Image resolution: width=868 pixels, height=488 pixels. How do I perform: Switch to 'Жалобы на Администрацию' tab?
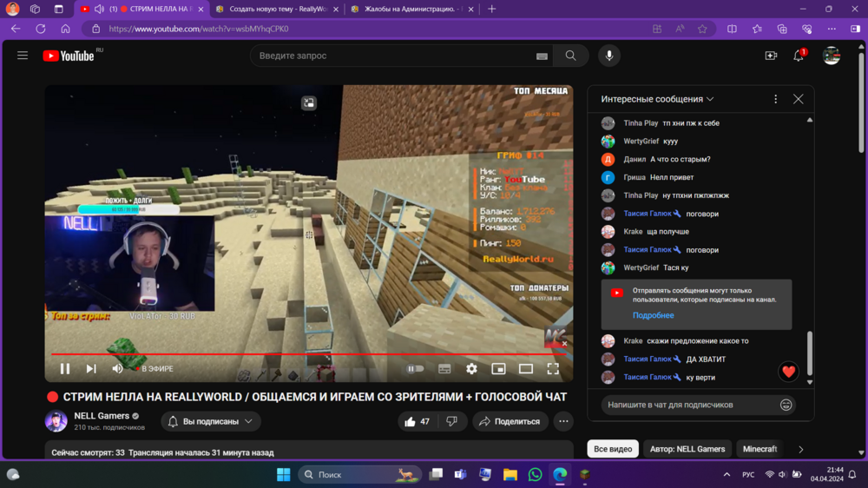point(413,9)
